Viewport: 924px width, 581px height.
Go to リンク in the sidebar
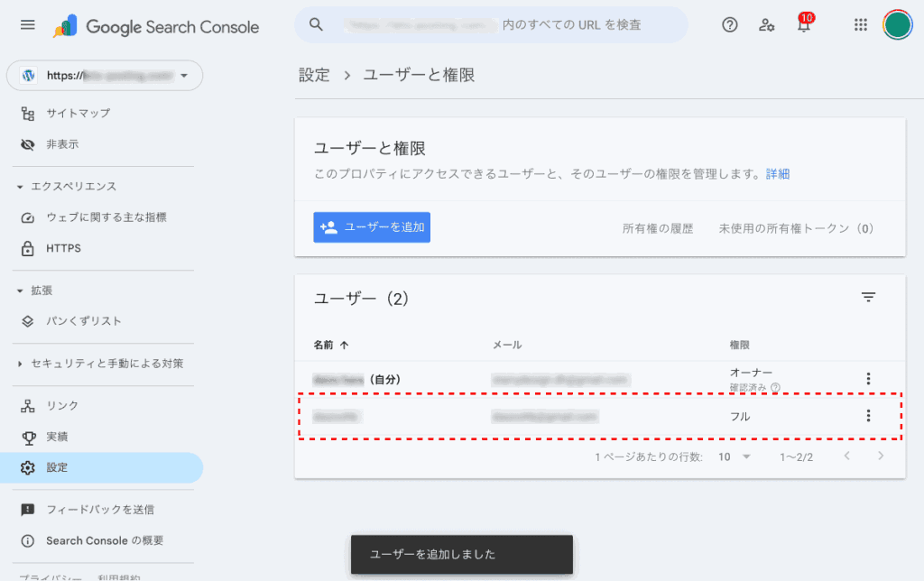(x=62, y=406)
